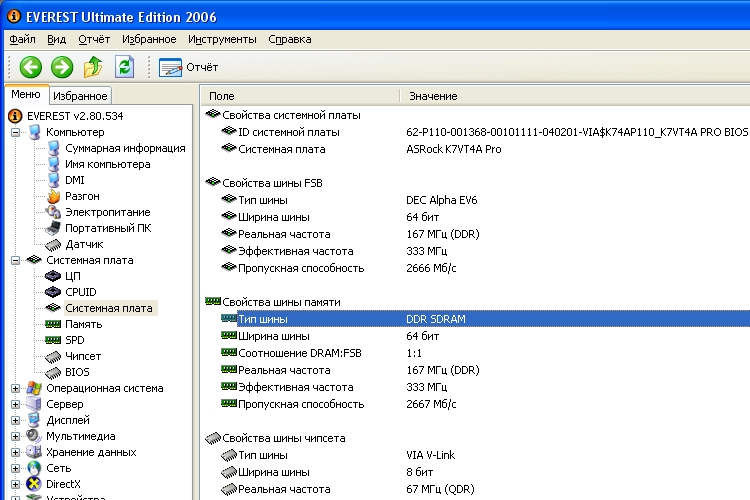Click the green Forward arrow button
Image resolution: width=750 pixels, height=500 pixels.
tap(62, 67)
